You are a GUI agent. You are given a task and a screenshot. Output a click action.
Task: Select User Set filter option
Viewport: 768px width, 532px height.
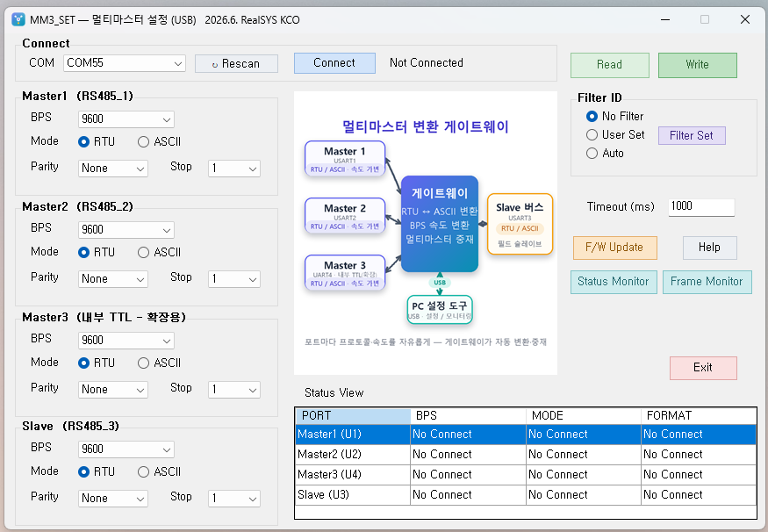coord(615,134)
